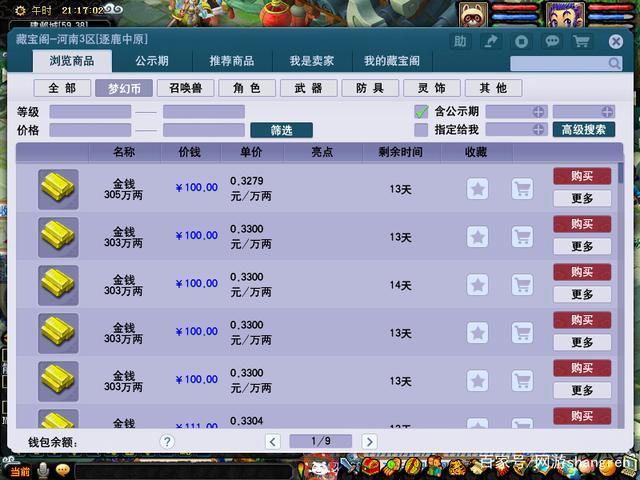Click the purple-haired character portrait
Screen dimensions: 640x480
click(565, 15)
